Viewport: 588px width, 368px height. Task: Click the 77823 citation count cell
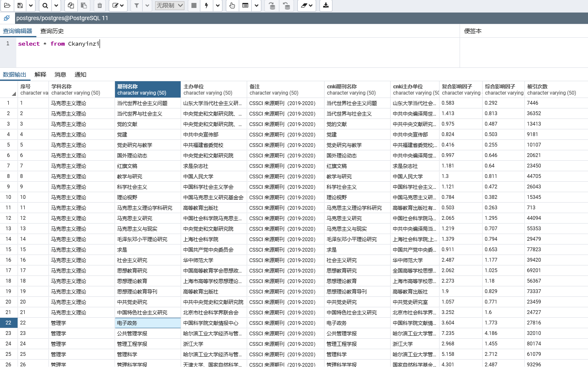556,250
